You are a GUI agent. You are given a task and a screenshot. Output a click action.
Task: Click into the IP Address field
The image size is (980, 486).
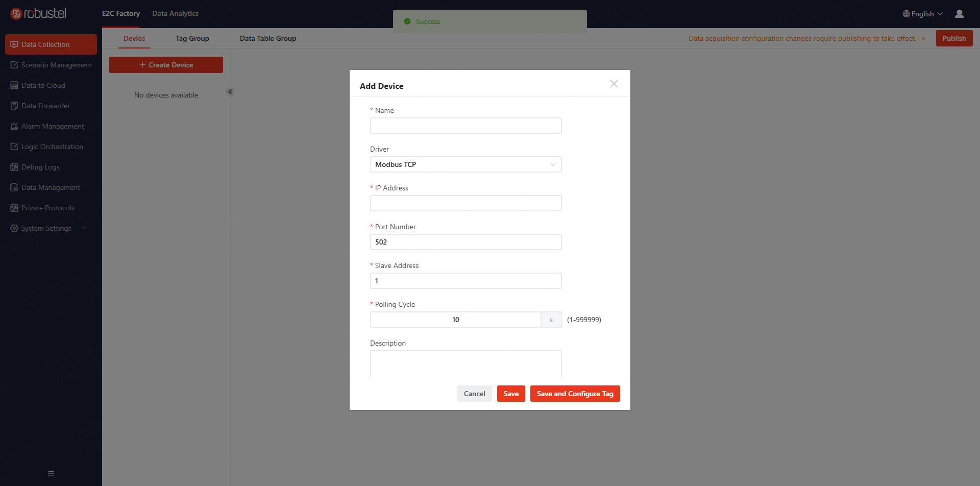465,203
